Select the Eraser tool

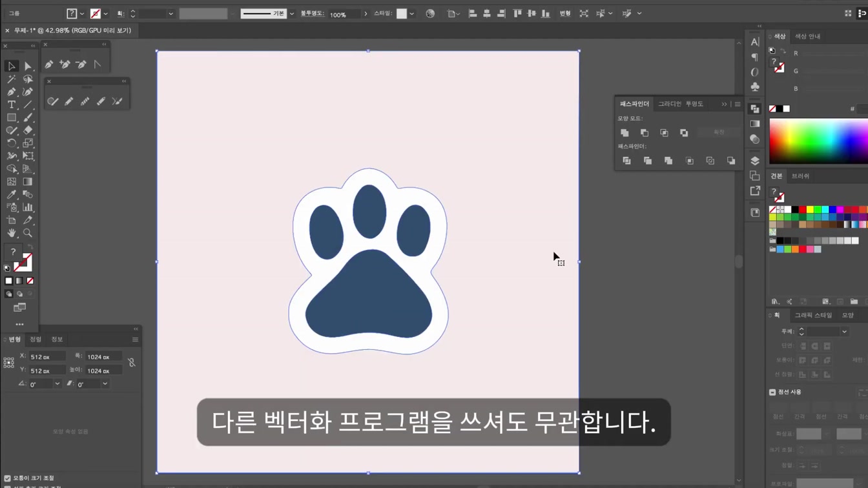point(28,130)
